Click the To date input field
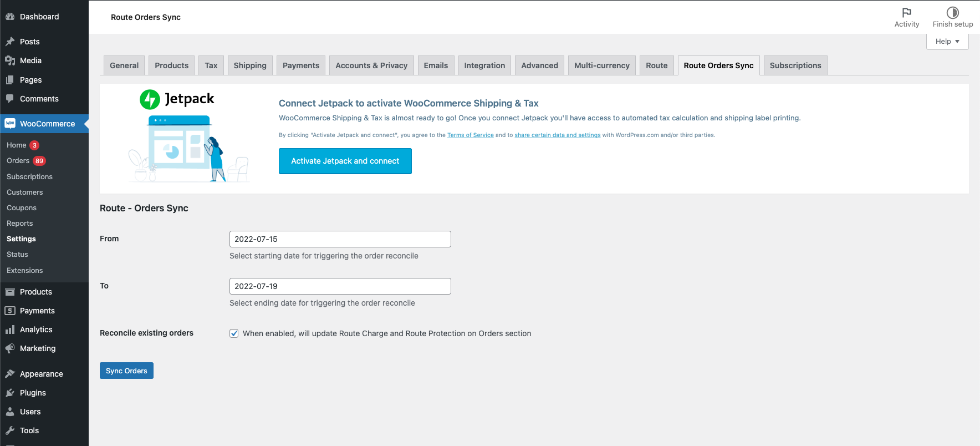 point(340,286)
